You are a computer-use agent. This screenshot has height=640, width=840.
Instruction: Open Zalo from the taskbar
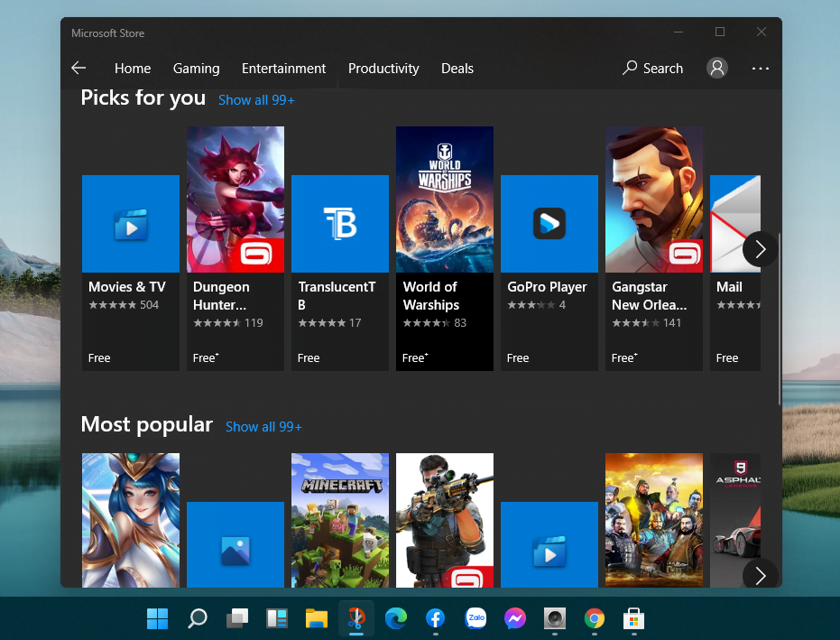[475, 618]
